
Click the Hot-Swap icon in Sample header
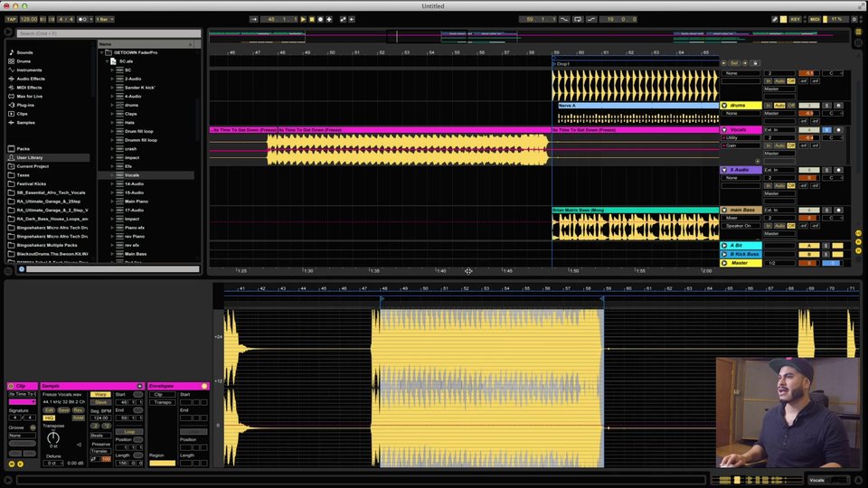[x=139, y=386]
